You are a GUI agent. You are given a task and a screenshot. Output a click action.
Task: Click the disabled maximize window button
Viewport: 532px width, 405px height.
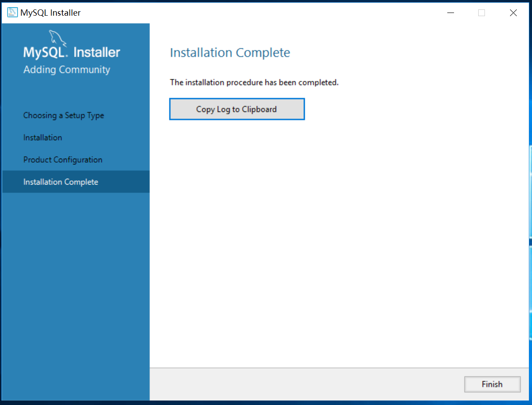click(x=481, y=13)
